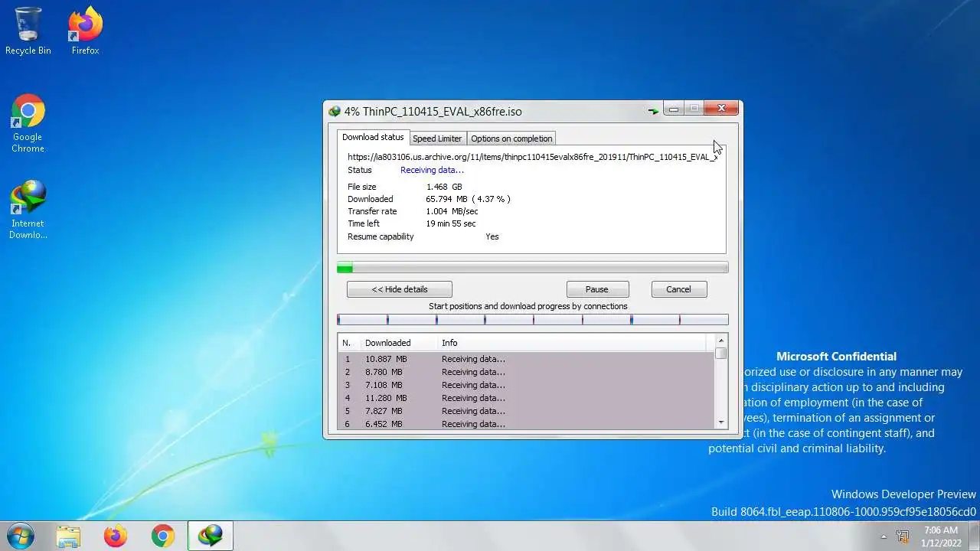Click the IDM icon in the dialog title bar
The height and width of the screenshot is (551, 980).
coord(335,111)
